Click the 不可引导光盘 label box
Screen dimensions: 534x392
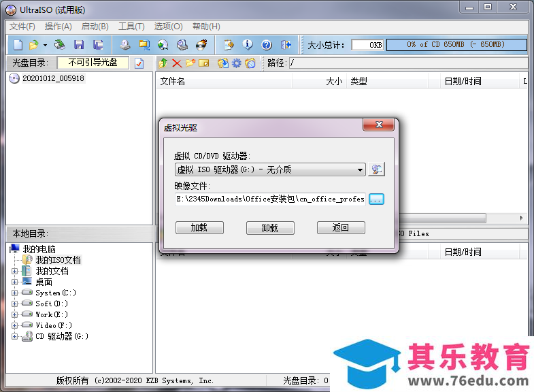click(x=93, y=63)
